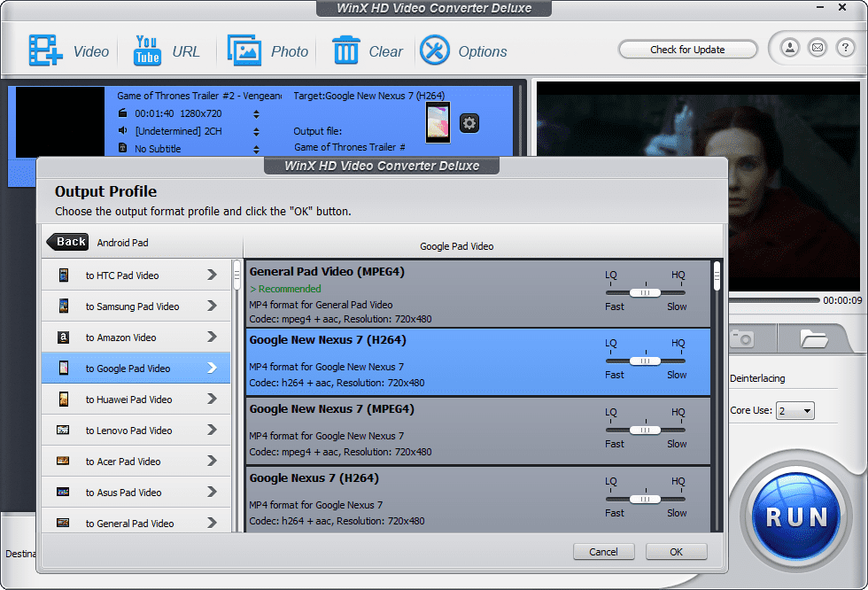The image size is (868, 590).
Task: Expand Huawei Pad Video chevron
Action: pos(212,399)
